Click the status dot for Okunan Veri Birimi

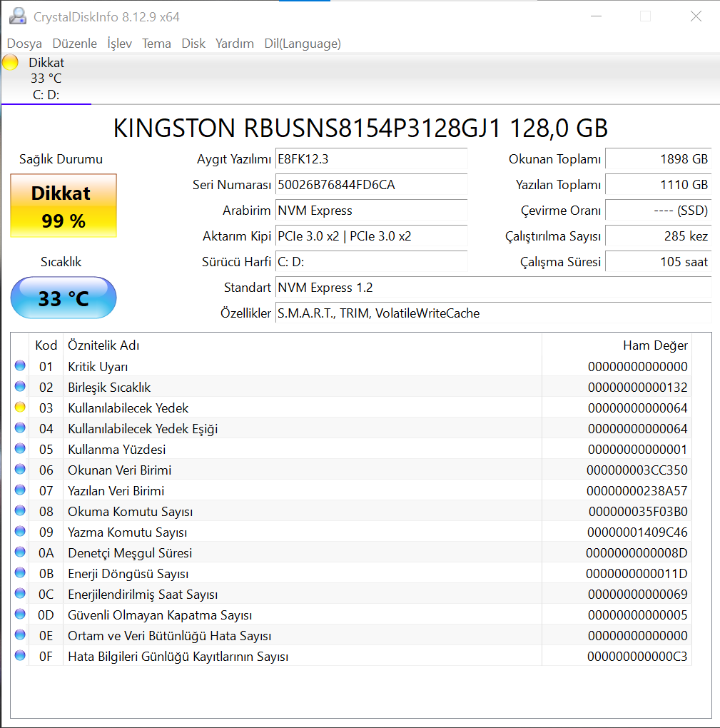coord(20,469)
